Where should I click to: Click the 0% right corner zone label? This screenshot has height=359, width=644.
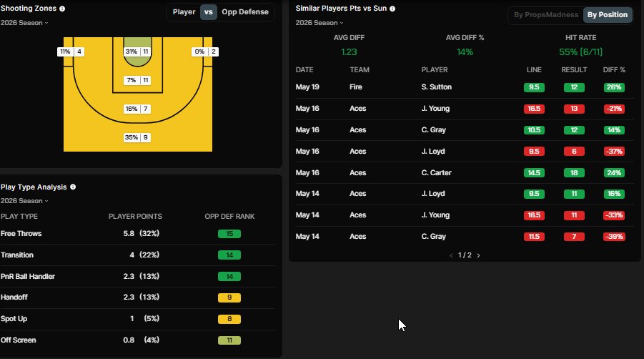tap(205, 51)
